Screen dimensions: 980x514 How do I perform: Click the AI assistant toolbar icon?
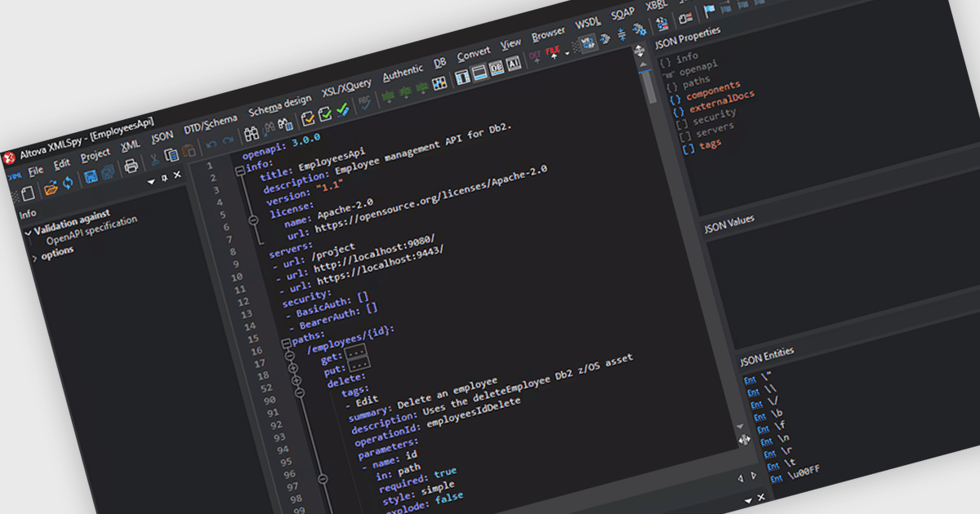(x=514, y=63)
